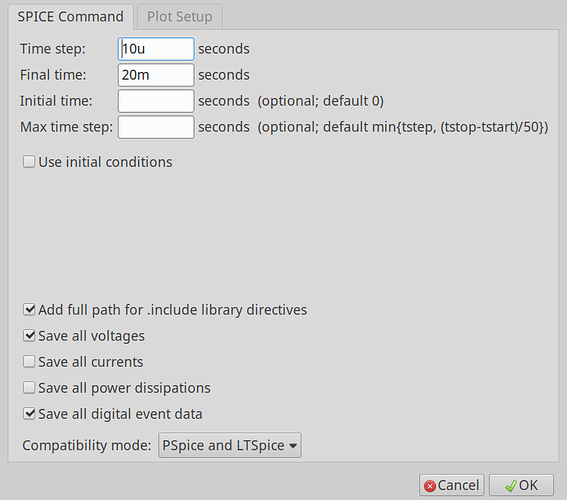Focus the Time step input field
The width and height of the screenshot is (567, 500).
tap(156, 49)
